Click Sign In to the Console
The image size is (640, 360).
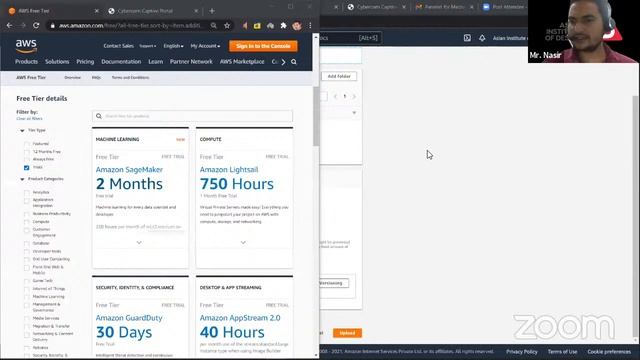pos(263,46)
